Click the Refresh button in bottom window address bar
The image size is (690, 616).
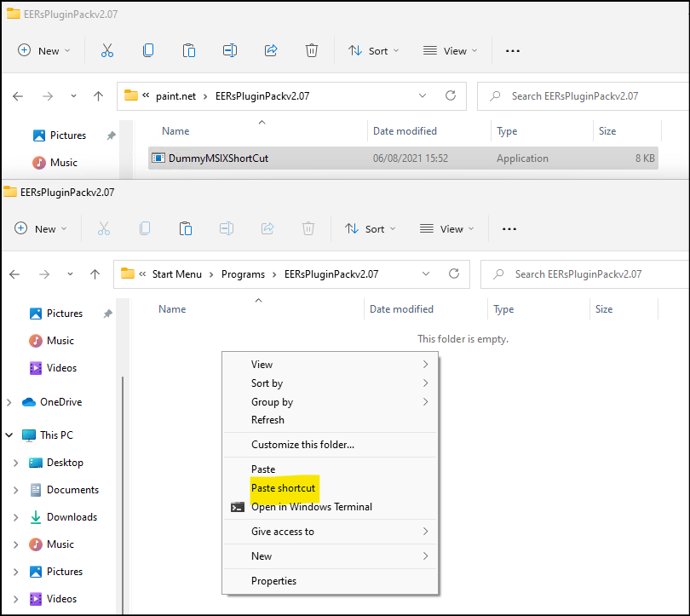(x=454, y=273)
